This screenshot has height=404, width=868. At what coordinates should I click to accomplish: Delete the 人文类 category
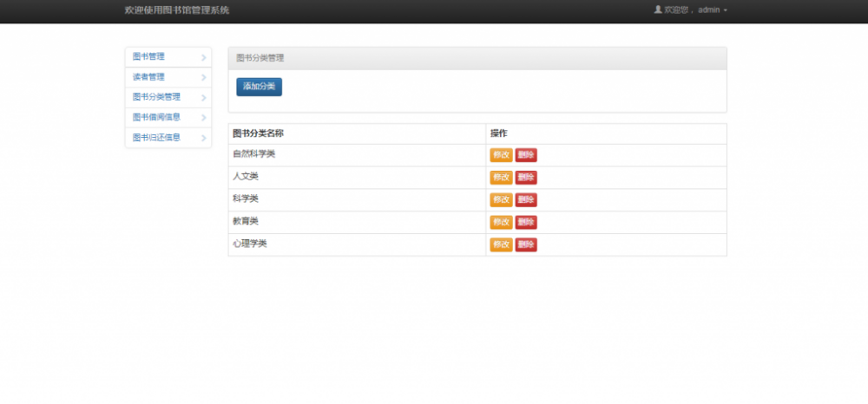point(526,178)
